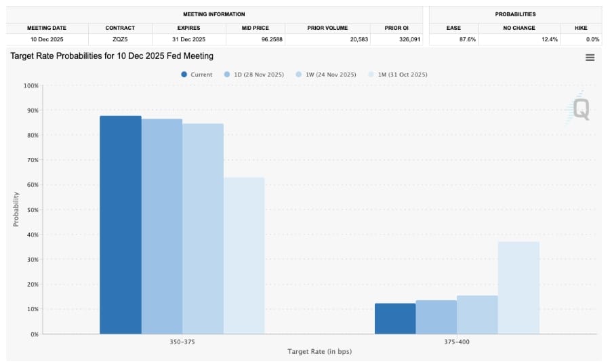Select the MEETING DATE column header
608x364 pixels.
pos(47,28)
